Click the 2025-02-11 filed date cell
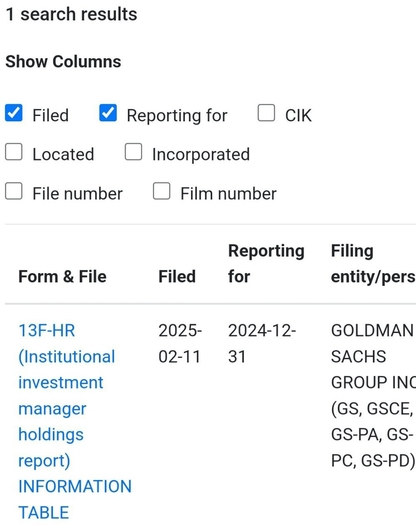 point(180,344)
